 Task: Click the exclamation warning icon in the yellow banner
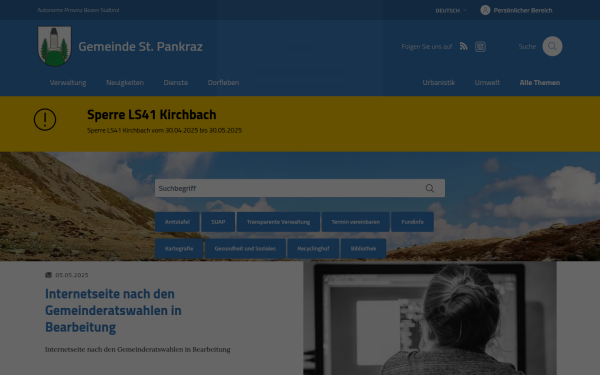(45, 119)
